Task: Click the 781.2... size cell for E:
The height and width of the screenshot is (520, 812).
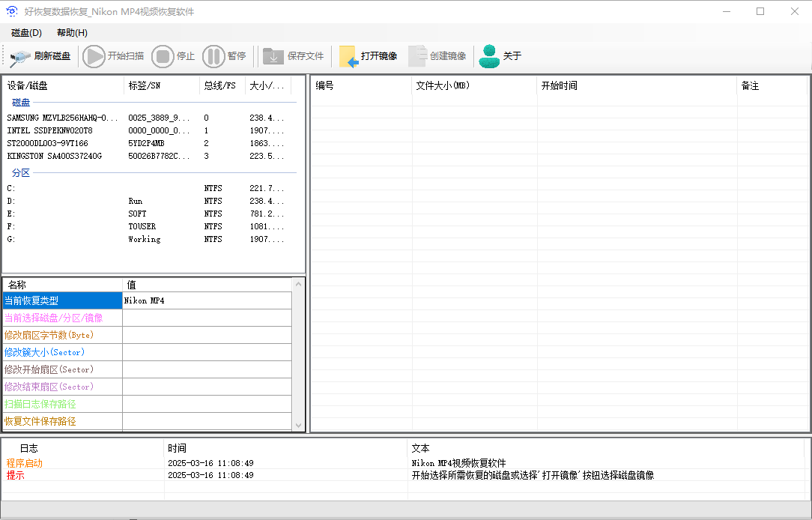Action: pyautogui.click(x=267, y=214)
